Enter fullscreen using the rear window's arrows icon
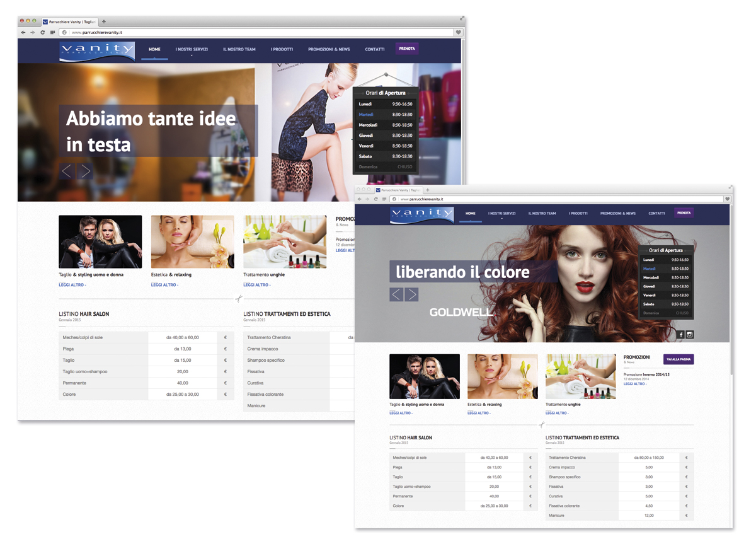The width and height of the screenshot is (756, 544). [x=461, y=19]
